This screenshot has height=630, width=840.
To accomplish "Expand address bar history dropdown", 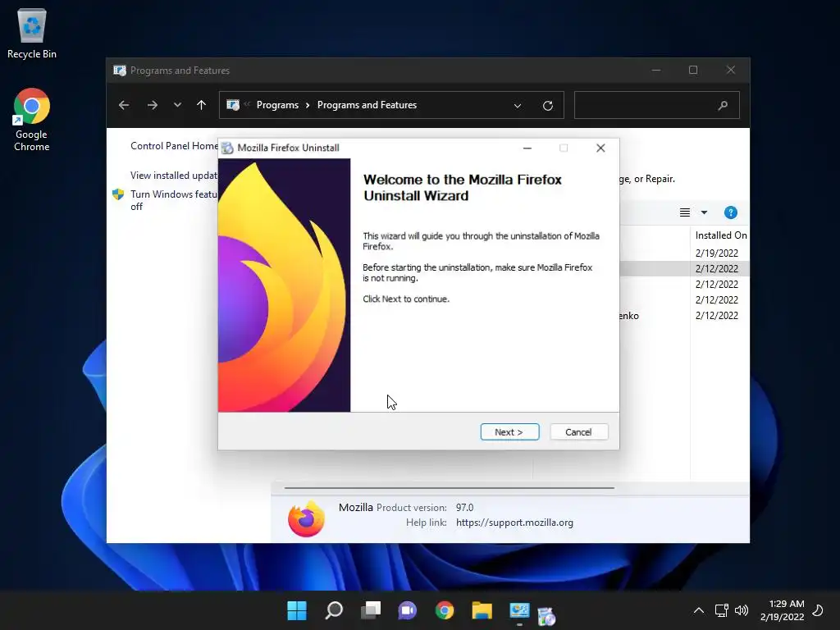I will [518, 106].
